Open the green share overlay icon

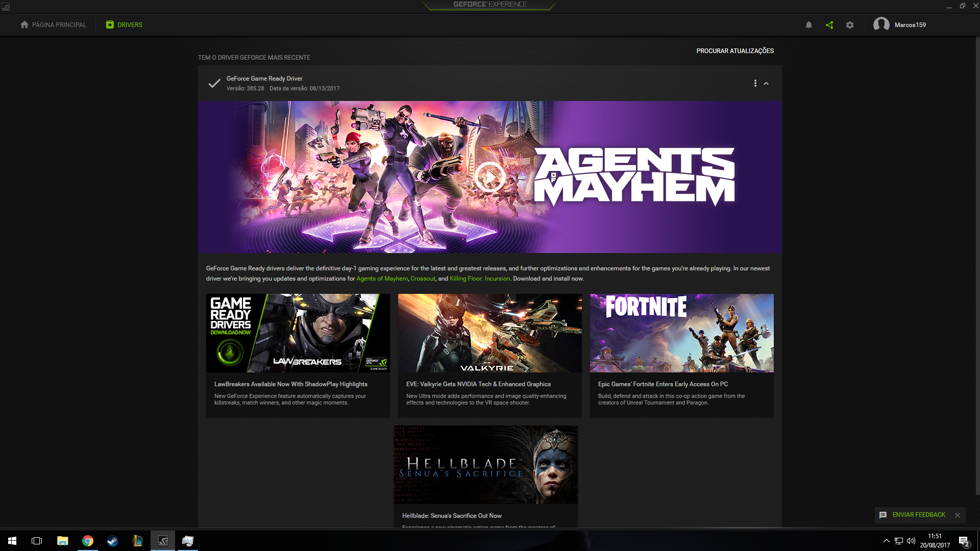(x=829, y=25)
